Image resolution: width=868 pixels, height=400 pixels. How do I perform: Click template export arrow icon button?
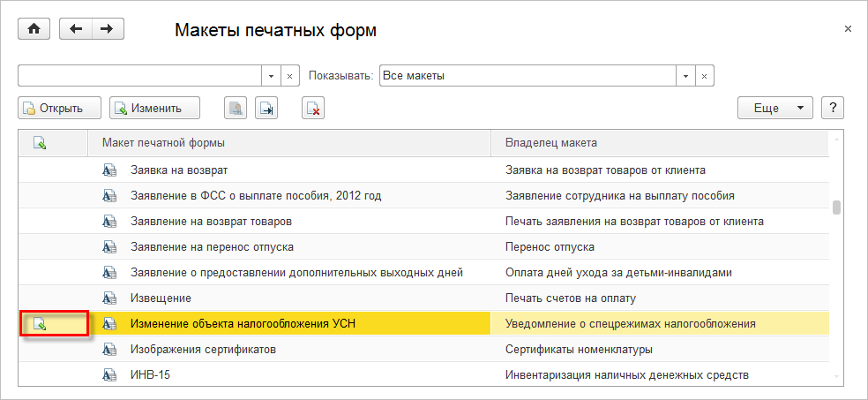coord(266,108)
